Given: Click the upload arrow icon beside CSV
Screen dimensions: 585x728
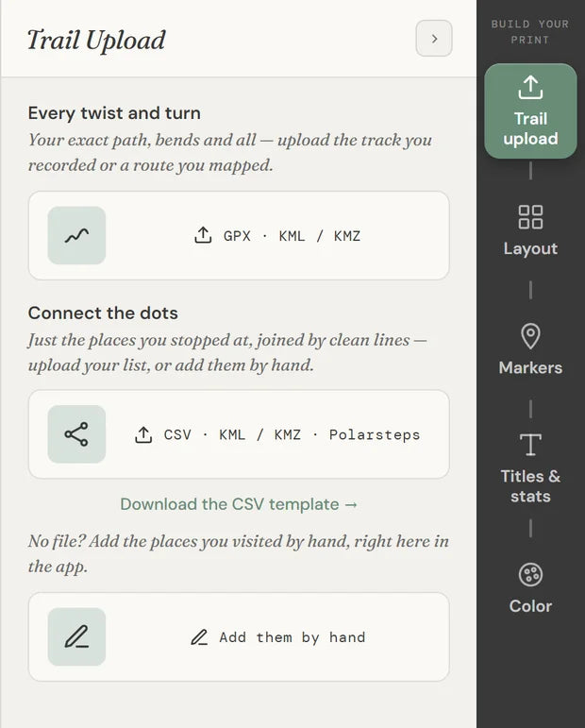Looking at the screenshot, I should [x=143, y=434].
